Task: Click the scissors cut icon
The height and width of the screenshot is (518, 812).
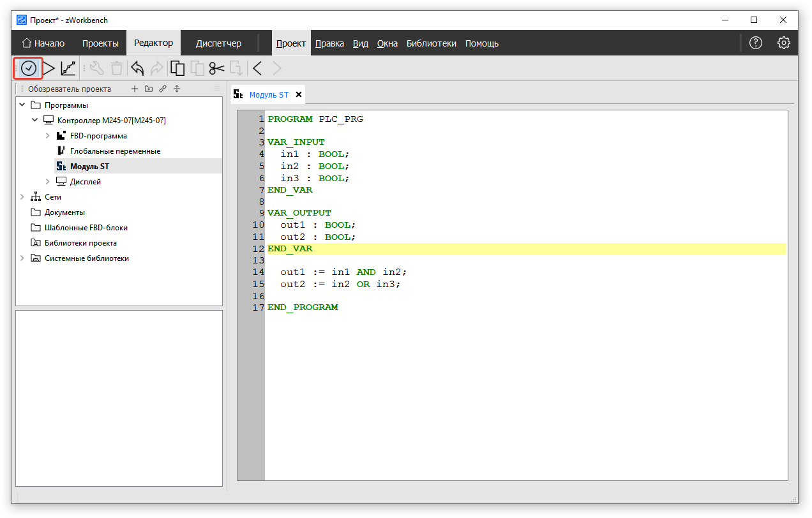Action: pos(217,68)
